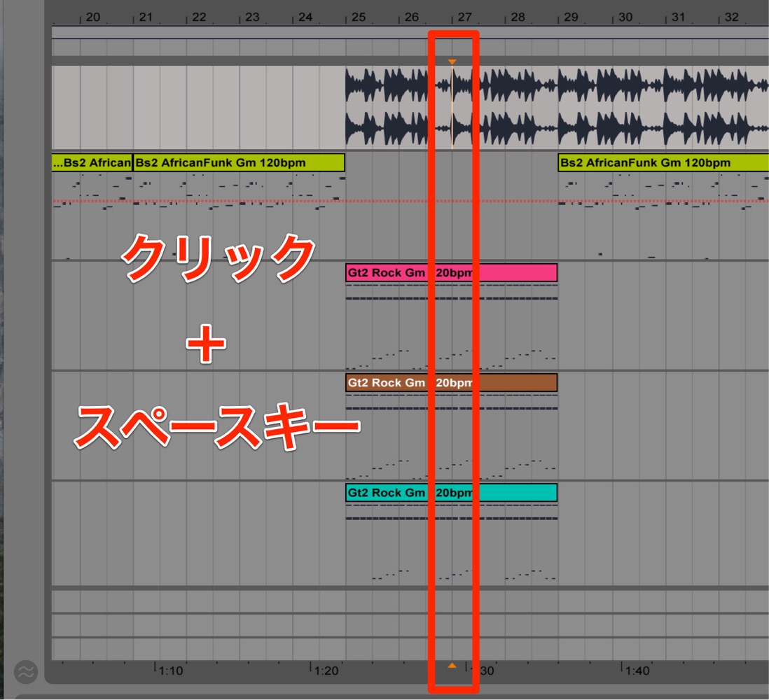
Task: Click the orange insert marker triangle at bottom
Action: coord(452,666)
